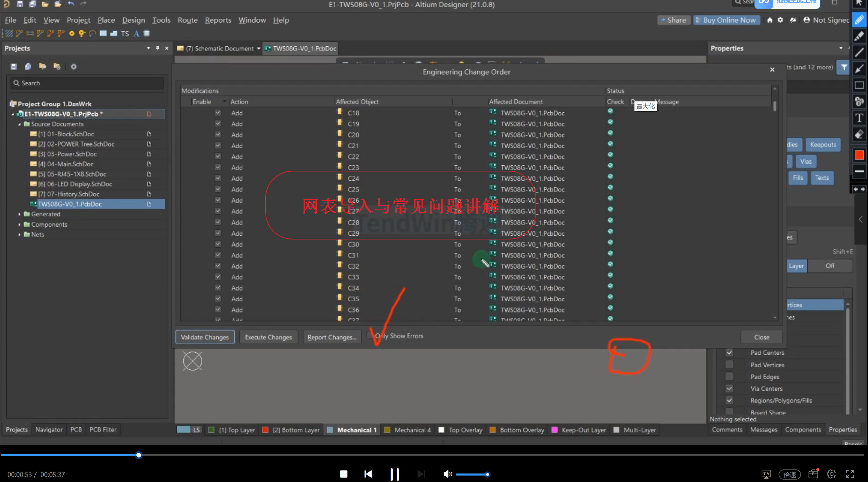The height and width of the screenshot is (482, 868).
Task: Click the fullscreen icon in video player
Action: click(x=850, y=474)
